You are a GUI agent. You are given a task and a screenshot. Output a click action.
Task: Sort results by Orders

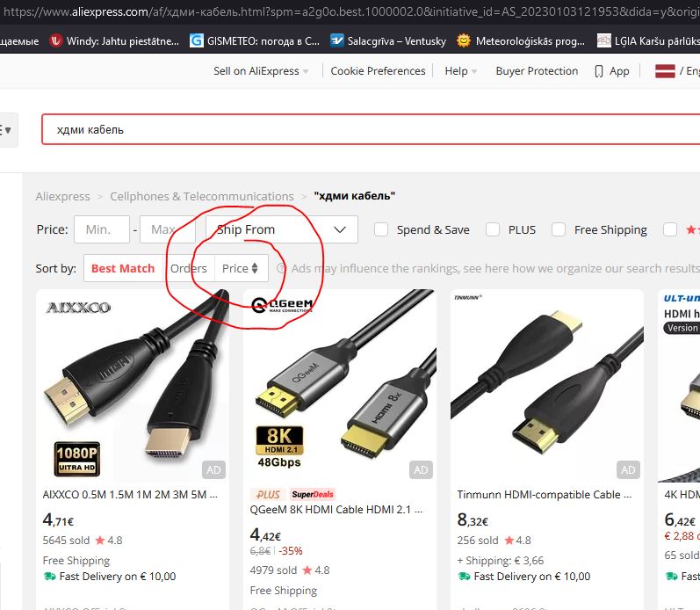(x=188, y=268)
